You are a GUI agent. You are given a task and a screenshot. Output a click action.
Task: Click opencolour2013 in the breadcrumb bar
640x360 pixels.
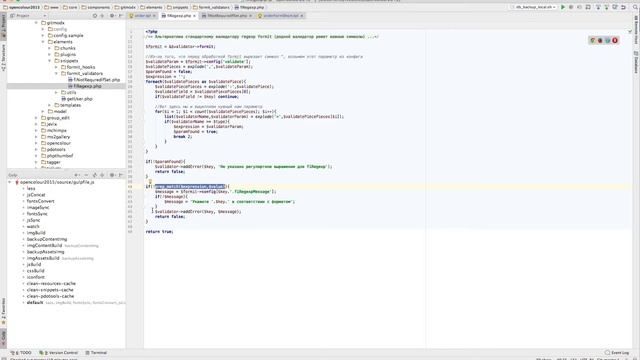21,7
